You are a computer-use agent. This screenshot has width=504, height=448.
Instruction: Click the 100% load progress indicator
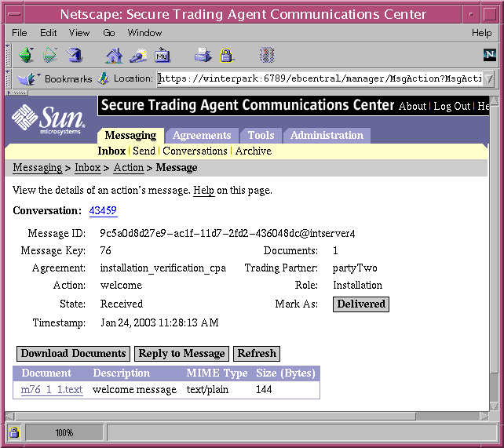pos(64,433)
